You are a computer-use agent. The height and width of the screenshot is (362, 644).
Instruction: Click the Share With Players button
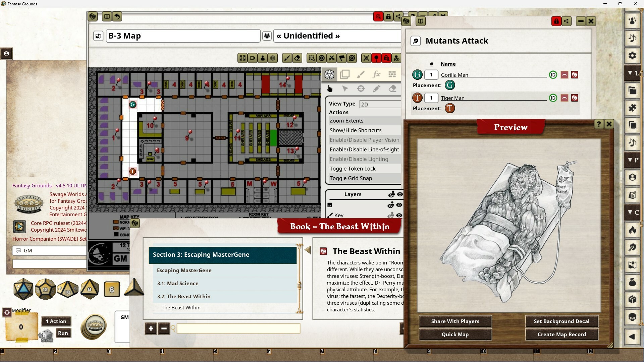click(x=455, y=321)
